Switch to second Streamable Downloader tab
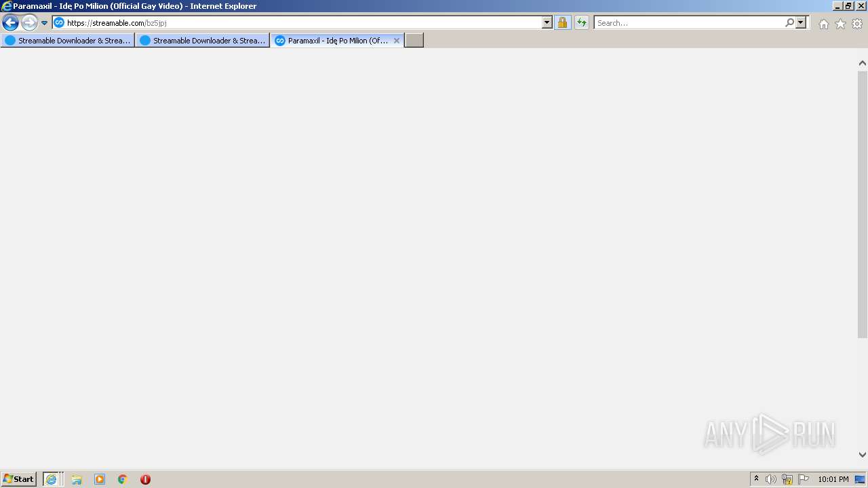Image resolution: width=868 pixels, height=488 pixels. [x=202, y=41]
